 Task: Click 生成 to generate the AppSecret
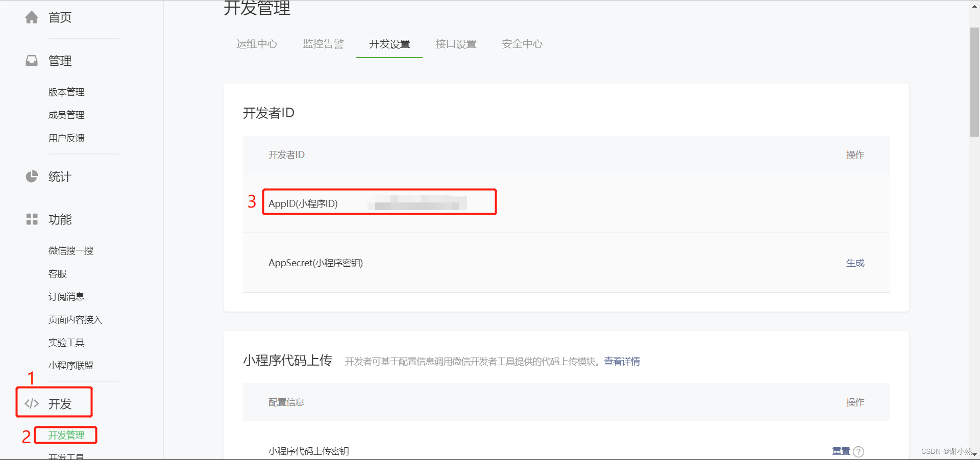tap(855, 263)
